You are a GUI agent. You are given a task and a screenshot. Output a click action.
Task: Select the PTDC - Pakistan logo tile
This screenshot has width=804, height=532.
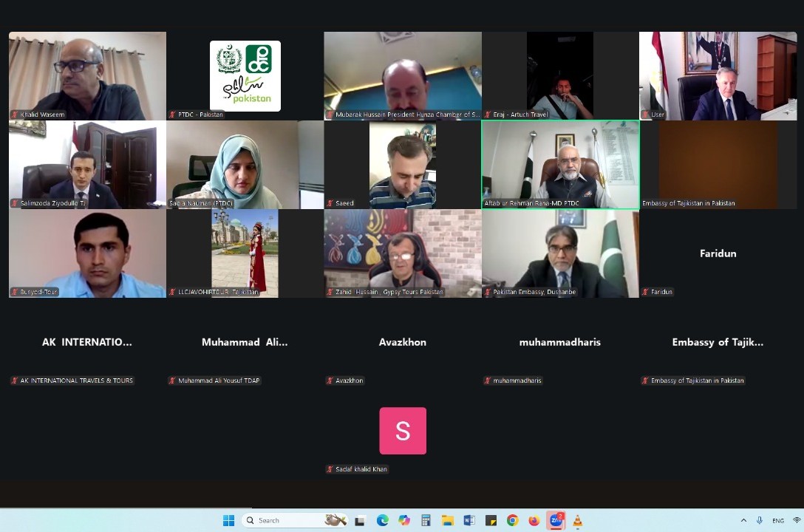245,76
